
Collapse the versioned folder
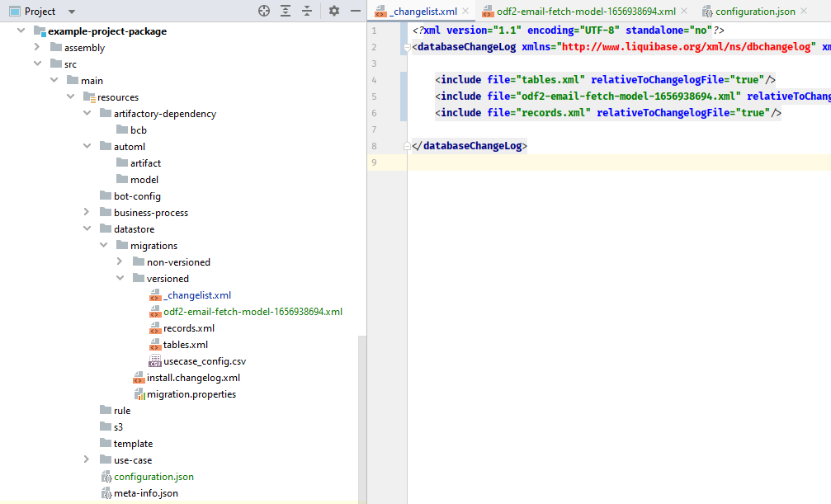[120, 278]
